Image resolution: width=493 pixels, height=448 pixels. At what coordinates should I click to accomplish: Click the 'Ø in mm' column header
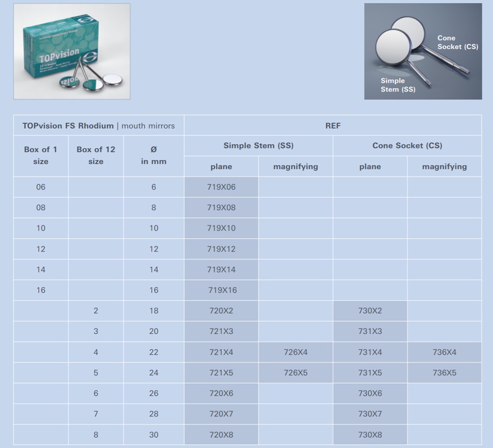pos(154,155)
